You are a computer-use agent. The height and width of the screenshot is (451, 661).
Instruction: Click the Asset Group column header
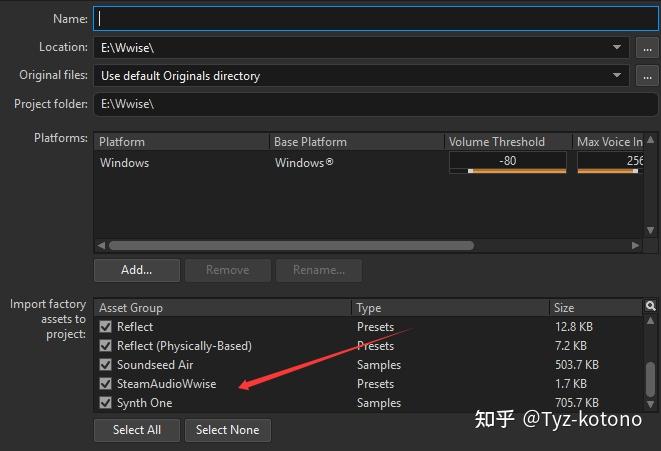click(x=223, y=308)
